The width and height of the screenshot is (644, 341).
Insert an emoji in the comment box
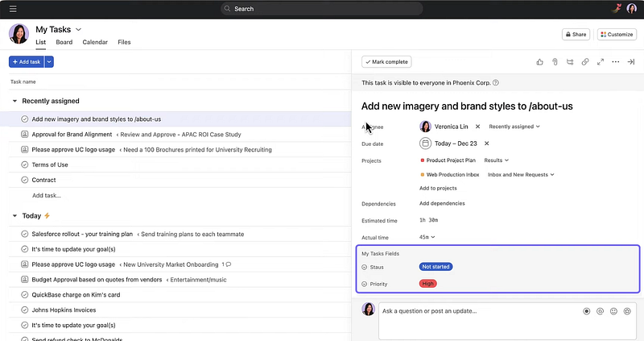point(613,310)
